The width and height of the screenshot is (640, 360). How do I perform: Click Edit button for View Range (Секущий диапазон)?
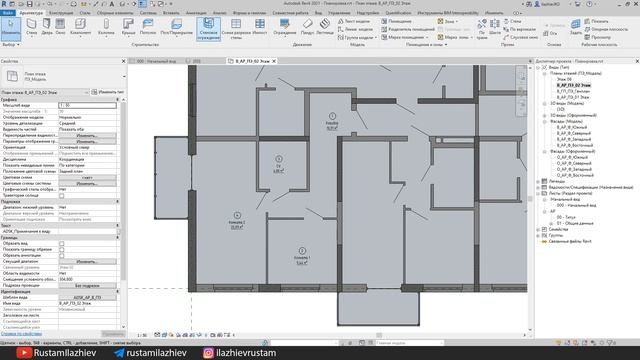87,262
